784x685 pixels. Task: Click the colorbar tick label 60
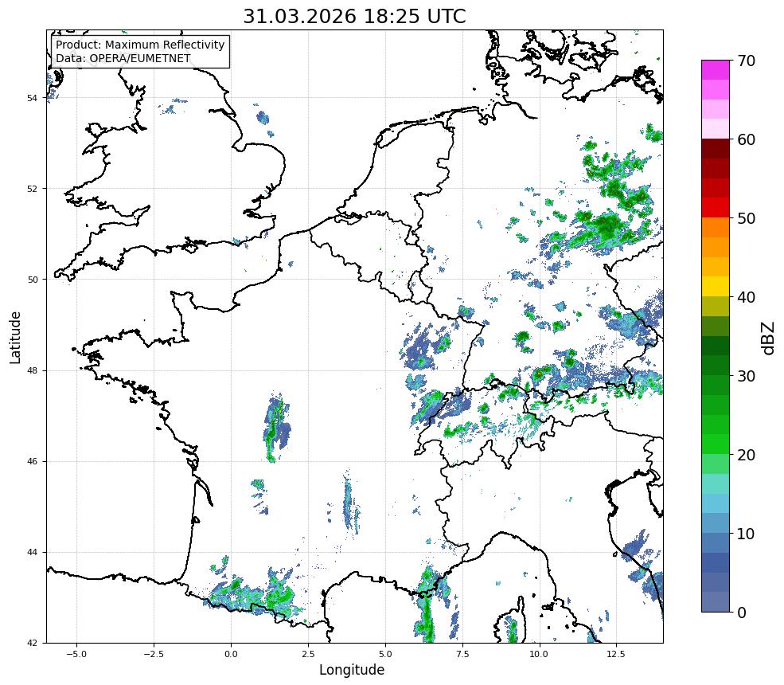[746, 139]
